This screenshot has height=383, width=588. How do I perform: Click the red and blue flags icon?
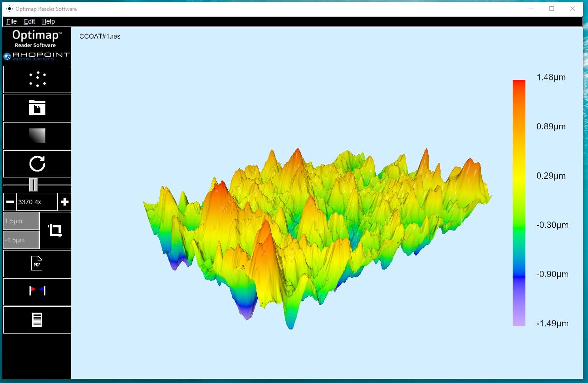(x=37, y=291)
